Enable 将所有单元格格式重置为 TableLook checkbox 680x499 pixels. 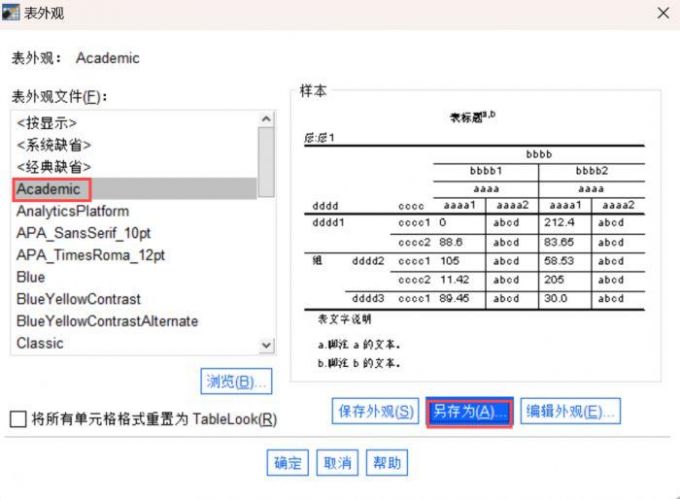(x=18, y=419)
